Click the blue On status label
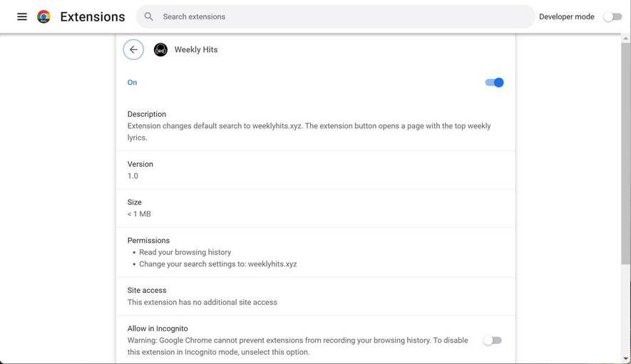 click(x=132, y=83)
